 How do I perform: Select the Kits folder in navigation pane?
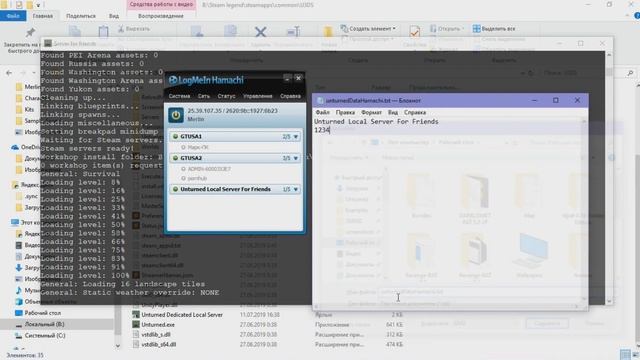point(24,109)
